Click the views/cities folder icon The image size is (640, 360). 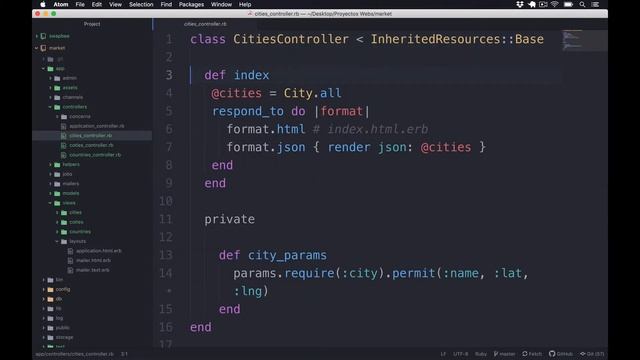point(64,212)
